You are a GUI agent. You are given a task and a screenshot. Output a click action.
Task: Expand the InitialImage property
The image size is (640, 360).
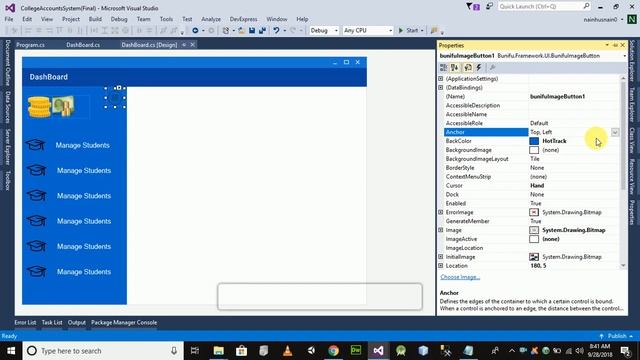tap(440, 257)
